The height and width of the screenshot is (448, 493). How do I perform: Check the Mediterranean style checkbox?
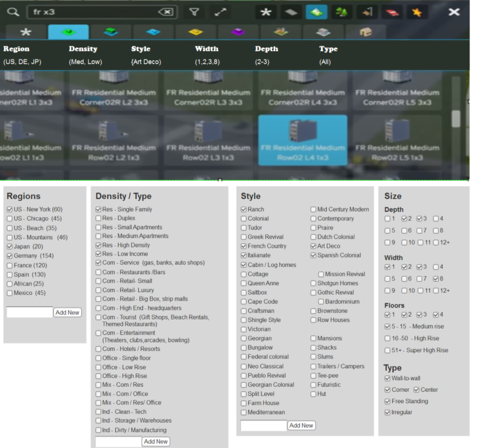coord(244,412)
